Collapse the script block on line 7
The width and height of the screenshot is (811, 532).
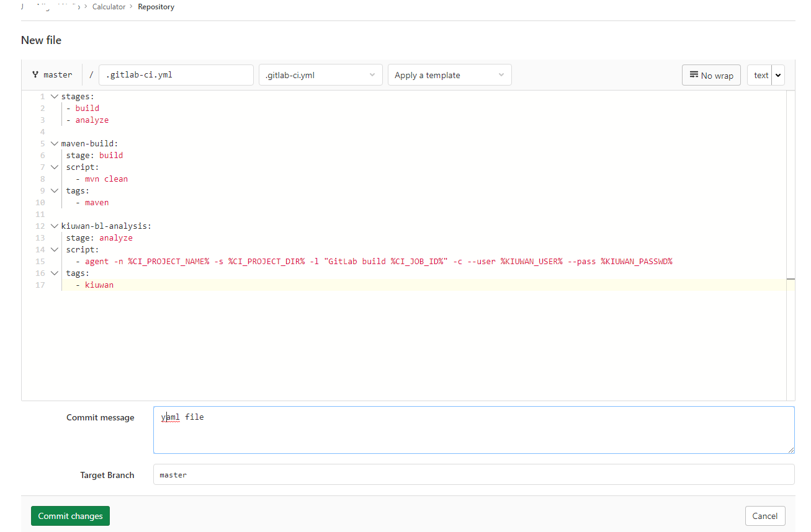[54, 166]
